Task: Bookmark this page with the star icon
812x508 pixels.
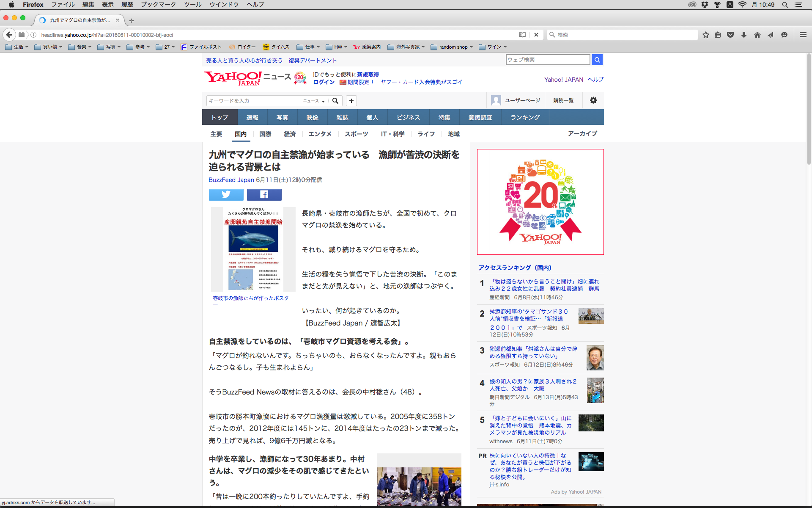Action: pyautogui.click(x=705, y=35)
